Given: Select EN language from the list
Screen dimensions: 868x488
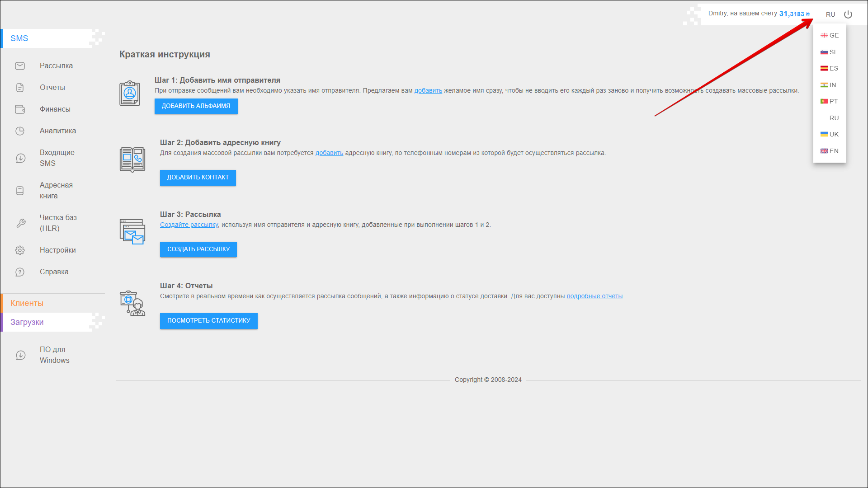Looking at the screenshot, I should [x=830, y=151].
